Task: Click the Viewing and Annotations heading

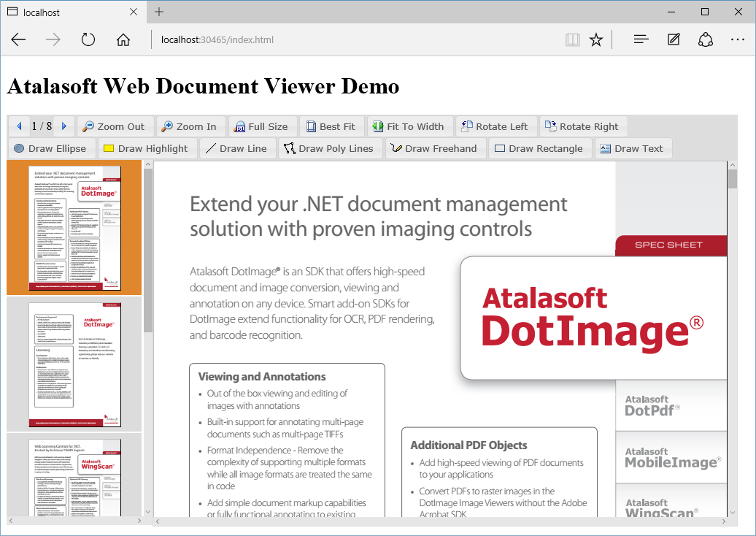Action: 262,377
